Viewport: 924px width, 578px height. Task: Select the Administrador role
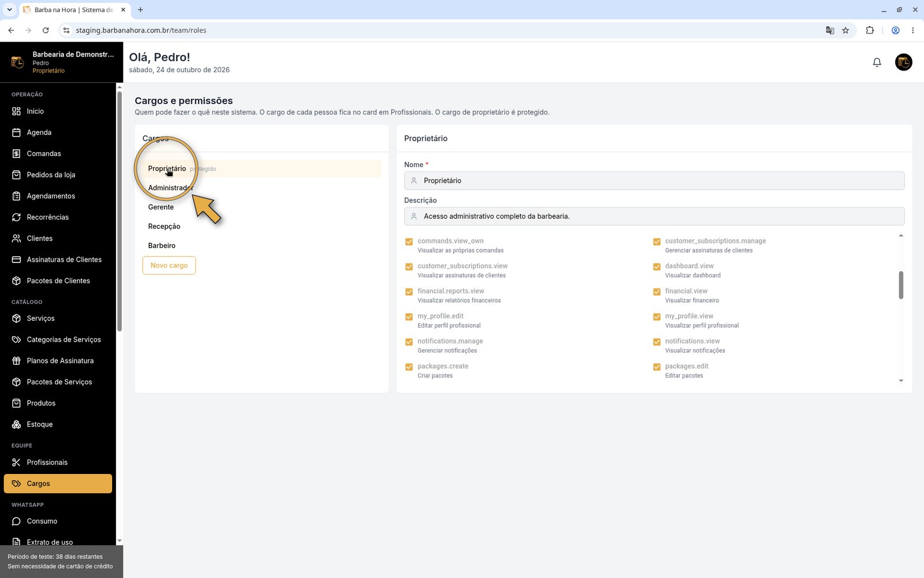[262, 188]
